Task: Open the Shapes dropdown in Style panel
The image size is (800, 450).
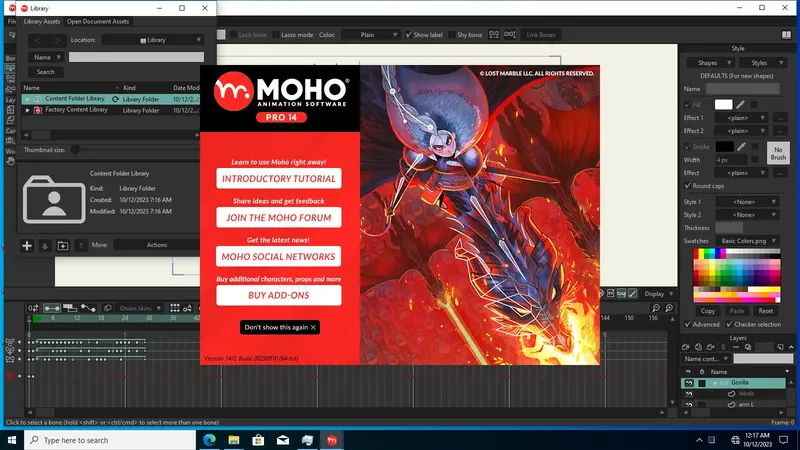Action: 711,63
